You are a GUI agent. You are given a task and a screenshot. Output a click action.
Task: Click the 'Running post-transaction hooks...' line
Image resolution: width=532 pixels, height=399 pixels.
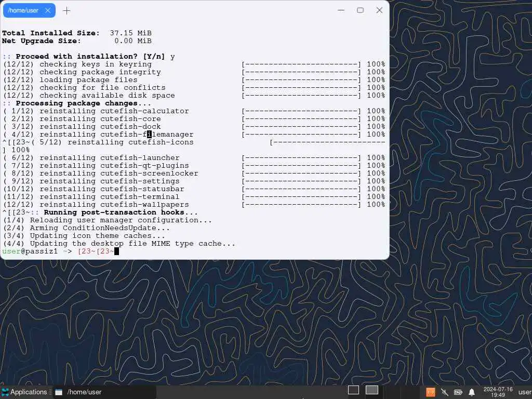point(100,212)
